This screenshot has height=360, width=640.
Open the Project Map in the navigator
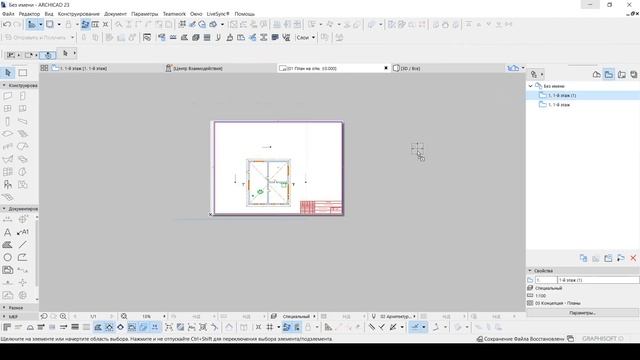pos(596,74)
